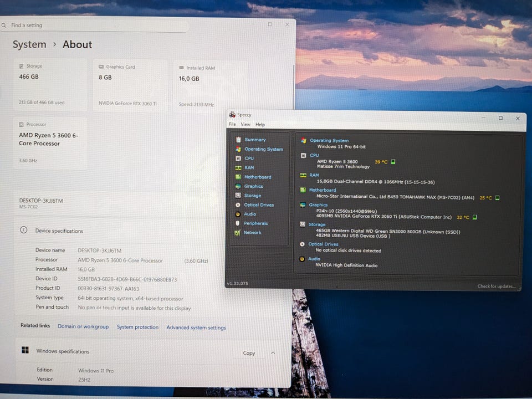Click CPU temperature indicator beside 39 °C
The image size is (532, 399).
click(x=393, y=162)
